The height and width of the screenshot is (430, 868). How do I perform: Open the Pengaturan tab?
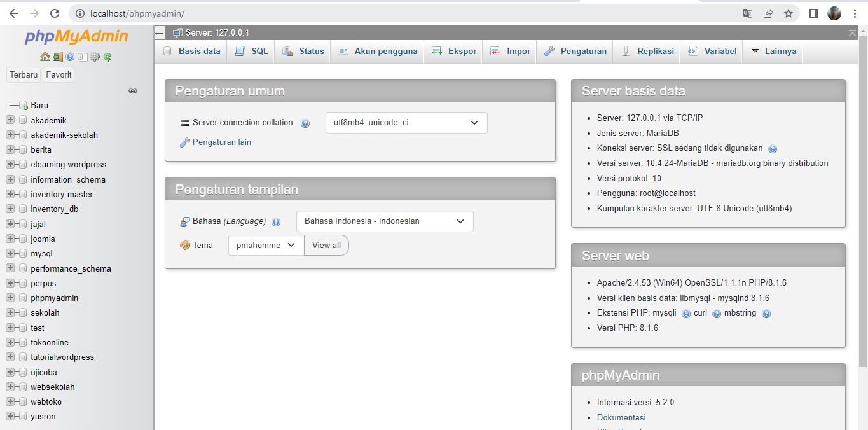click(575, 52)
